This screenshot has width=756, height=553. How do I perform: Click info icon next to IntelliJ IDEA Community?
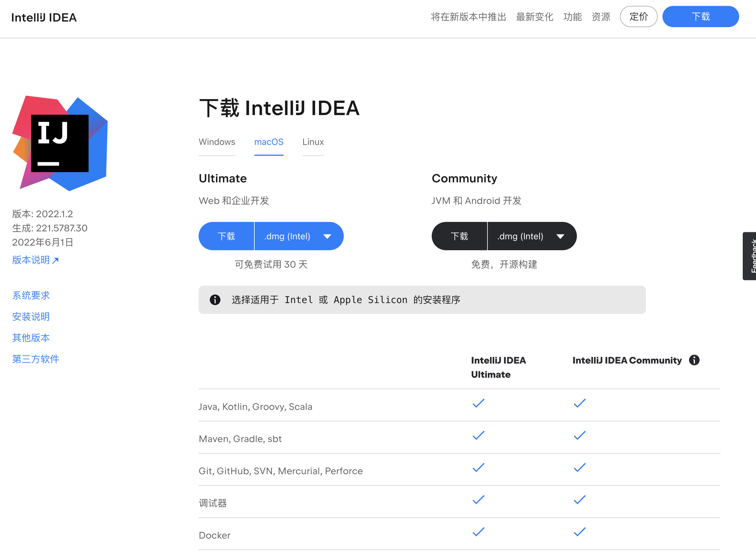(x=694, y=360)
